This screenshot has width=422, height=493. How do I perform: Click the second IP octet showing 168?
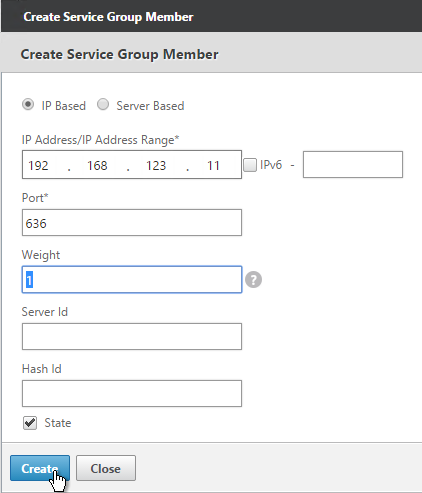click(98, 165)
